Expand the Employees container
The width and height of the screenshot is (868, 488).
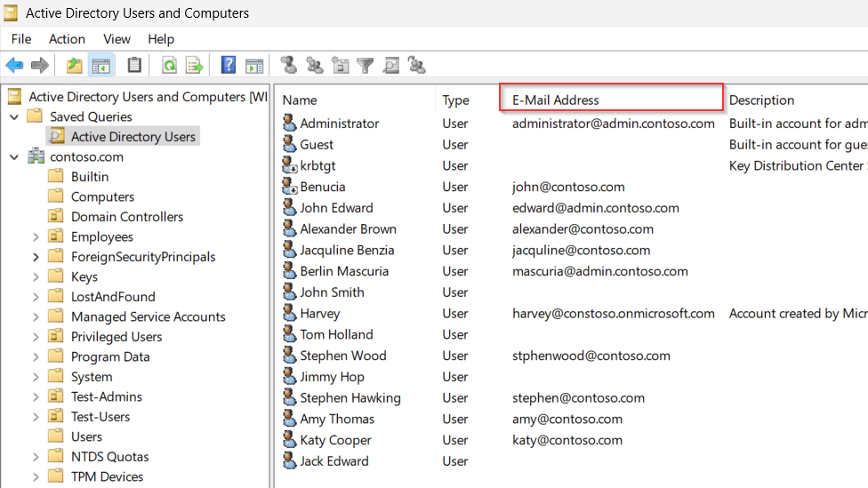36,236
